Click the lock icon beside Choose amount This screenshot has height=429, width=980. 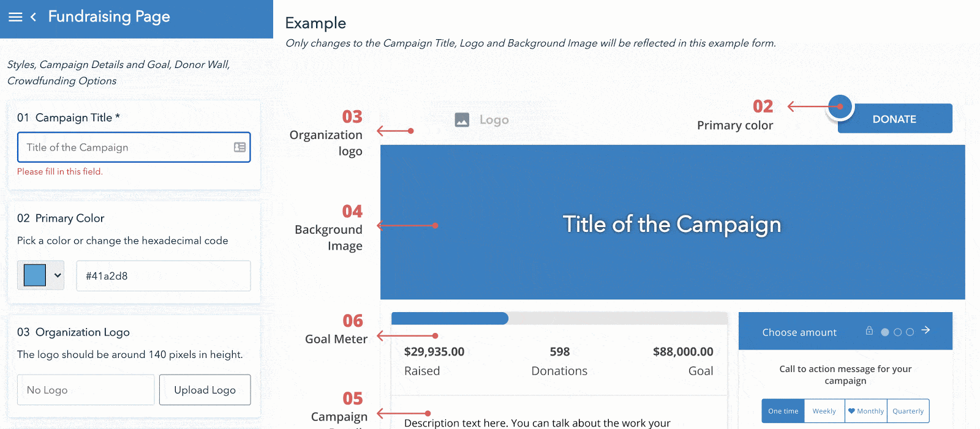point(869,331)
